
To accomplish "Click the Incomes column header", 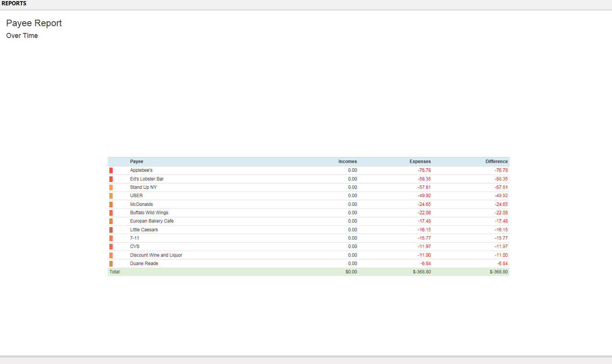I will point(347,162).
